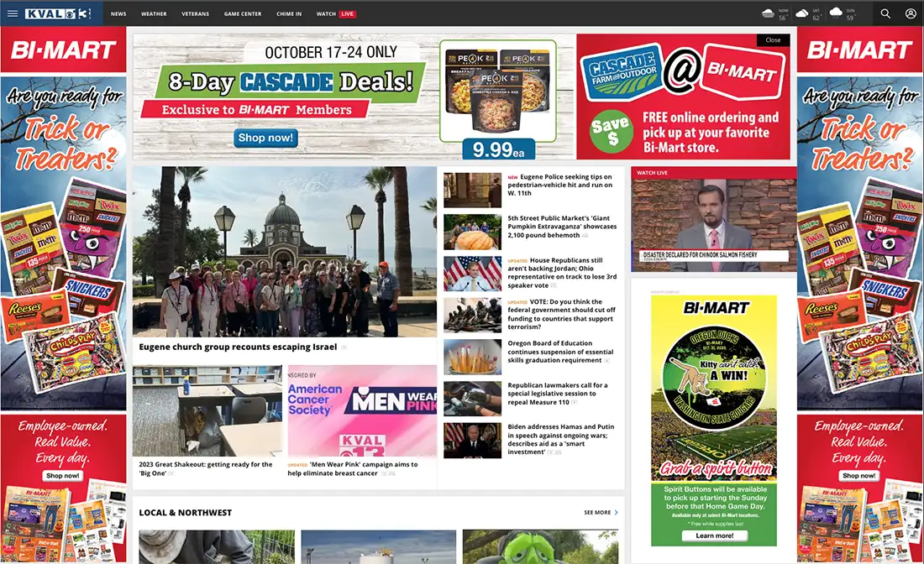The image size is (924, 564).
Task: Click the pencils thumbnail image
Action: pos(472,357)
